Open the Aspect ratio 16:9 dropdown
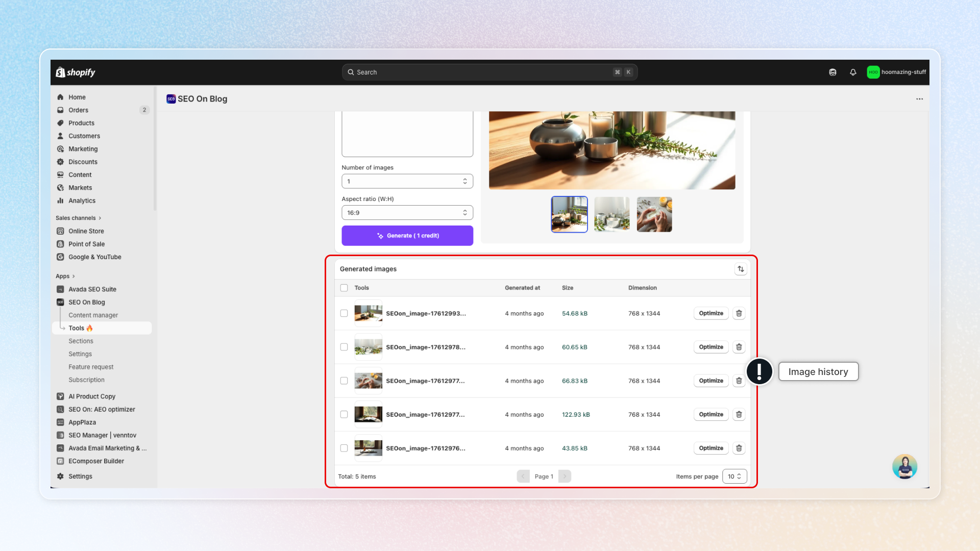 [x=407, y=213]
